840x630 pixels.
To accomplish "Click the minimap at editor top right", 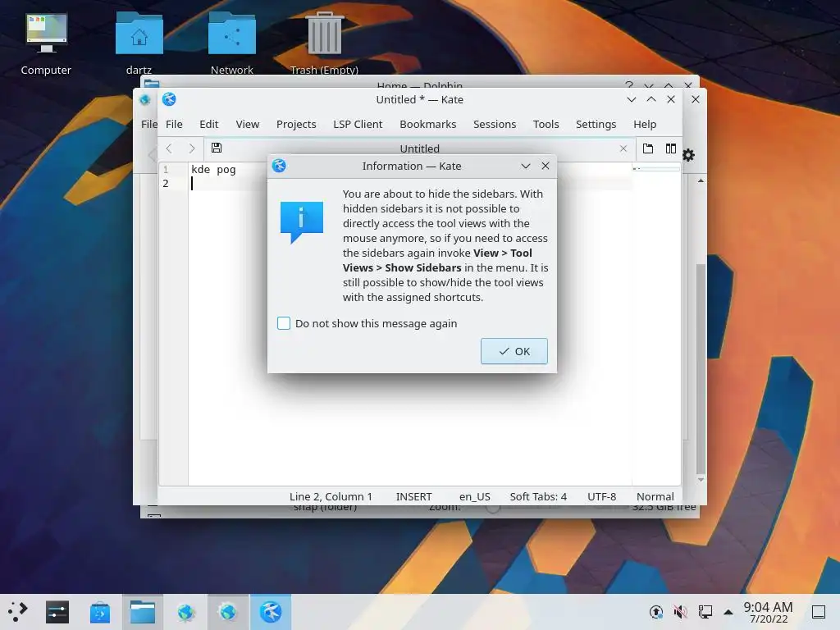I will (655, 169).
